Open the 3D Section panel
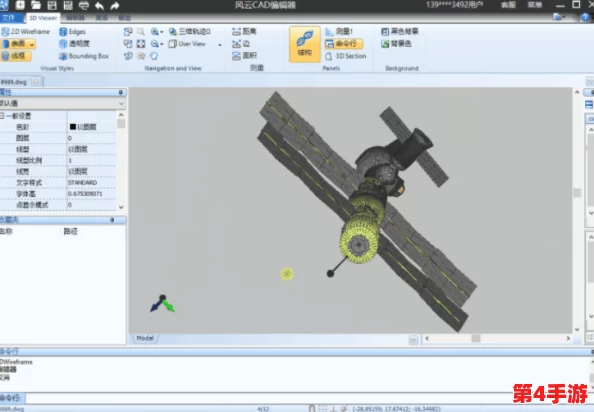Screen dimensions: 594x412 (345, 56)
